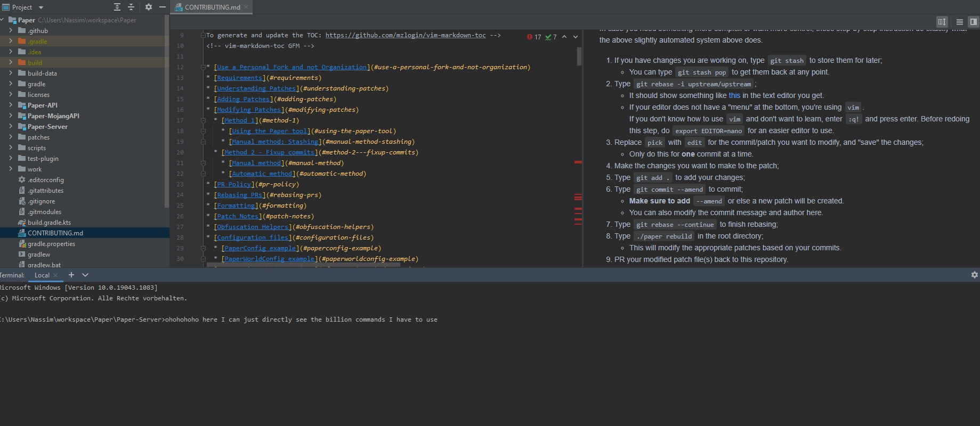Expand the Paper-API module

click(11, 105)
